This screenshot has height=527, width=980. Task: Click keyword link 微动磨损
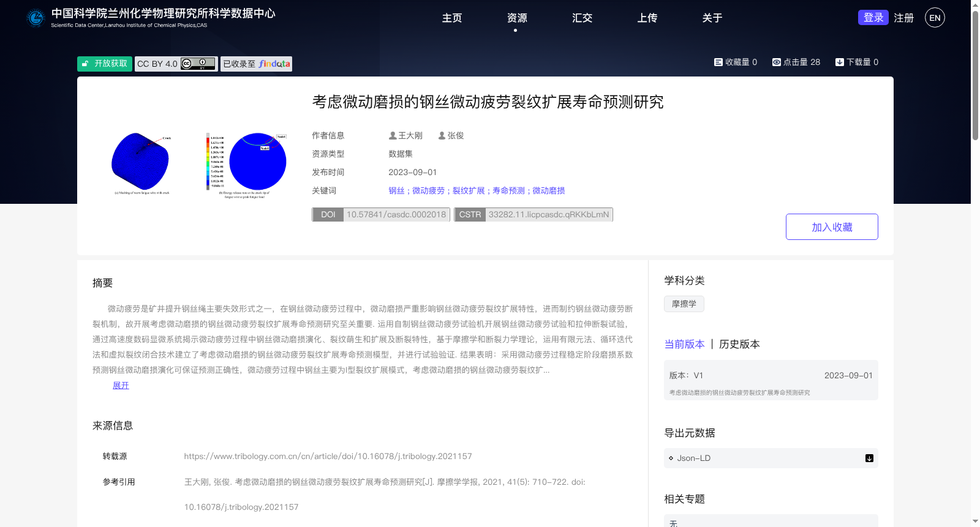point(549,191)
